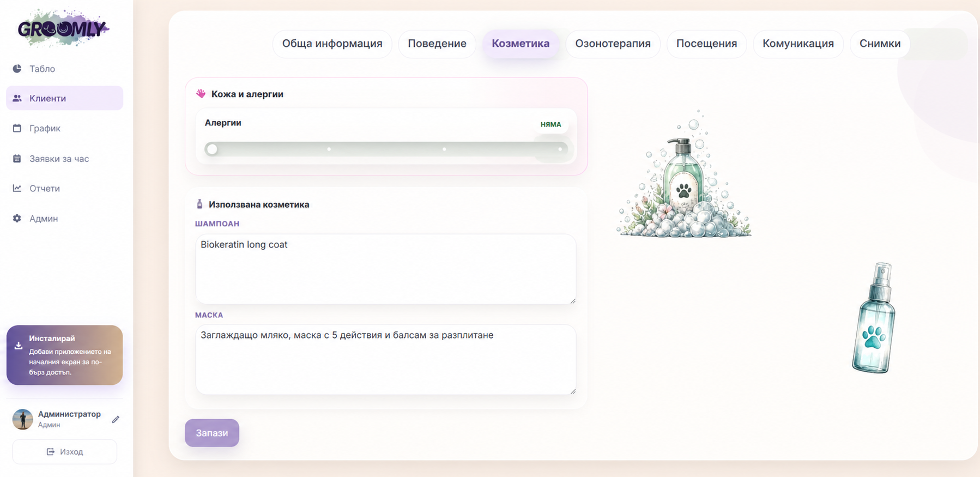
Task: Open Отчети in the sidebar
Action: [64, 188]
